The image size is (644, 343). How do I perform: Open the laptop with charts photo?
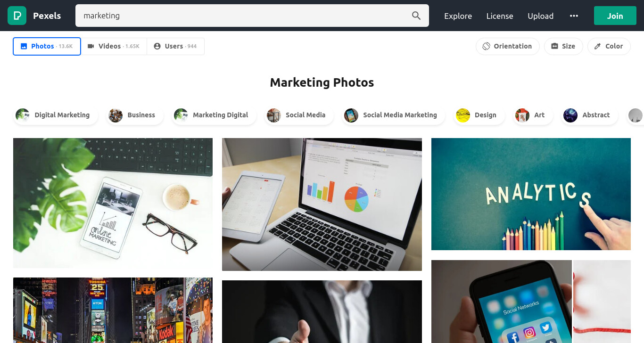pyautogui.click(x=322, y=204)
